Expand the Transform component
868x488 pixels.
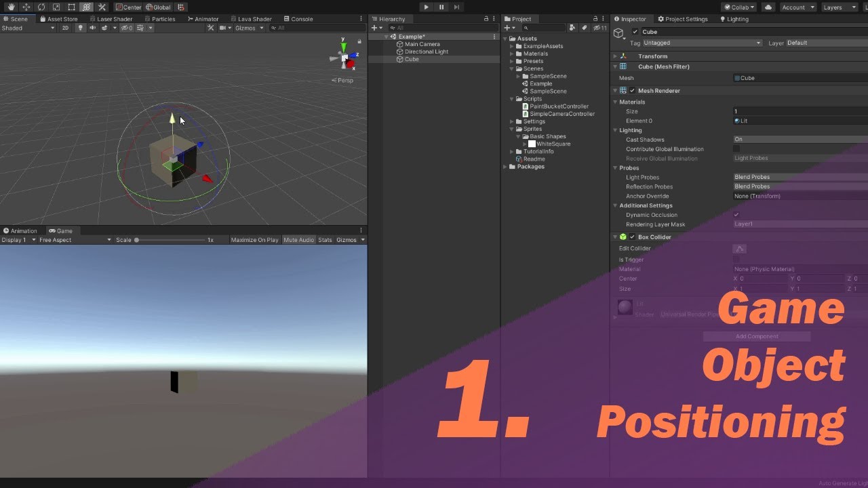[x=615, y=56]
